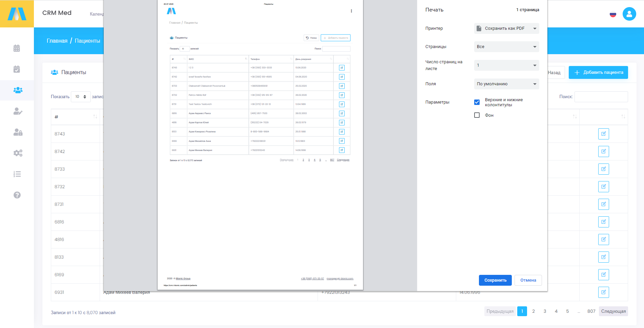This screenshot has height=328, width=644.
Task: Click the CRM Med logo icon
Action: 17,14
